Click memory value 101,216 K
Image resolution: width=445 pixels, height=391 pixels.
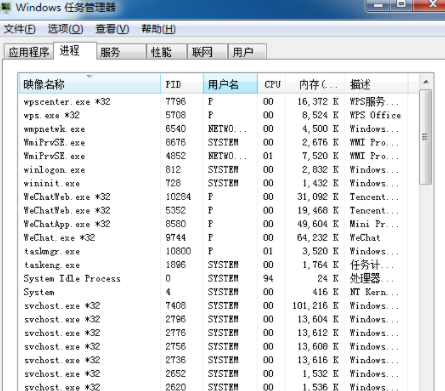pos(315,306)
